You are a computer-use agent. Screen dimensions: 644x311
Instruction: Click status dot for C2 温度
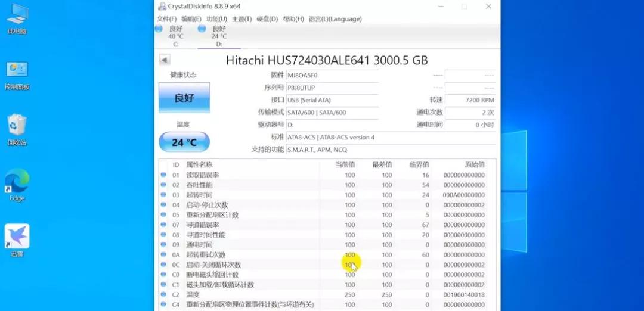tap(163, 294)
